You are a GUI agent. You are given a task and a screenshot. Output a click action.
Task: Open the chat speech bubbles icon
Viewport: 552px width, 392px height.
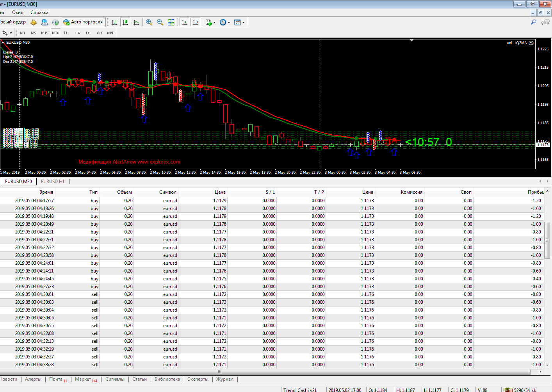click(545, 22)
